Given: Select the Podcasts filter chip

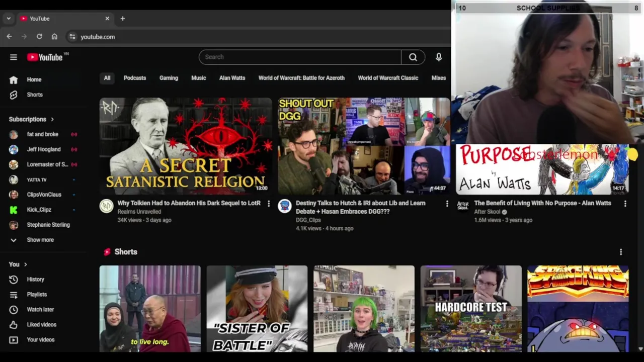Looking at the screenshot, I should click(x=135, y=78).
